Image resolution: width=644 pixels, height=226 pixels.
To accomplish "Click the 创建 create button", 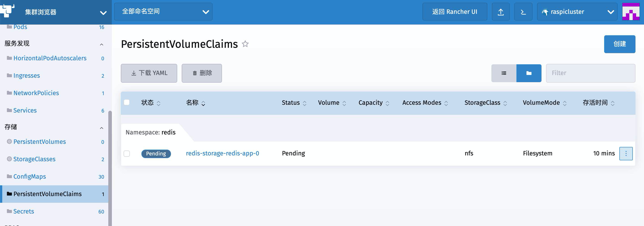I will click(620, 44).
